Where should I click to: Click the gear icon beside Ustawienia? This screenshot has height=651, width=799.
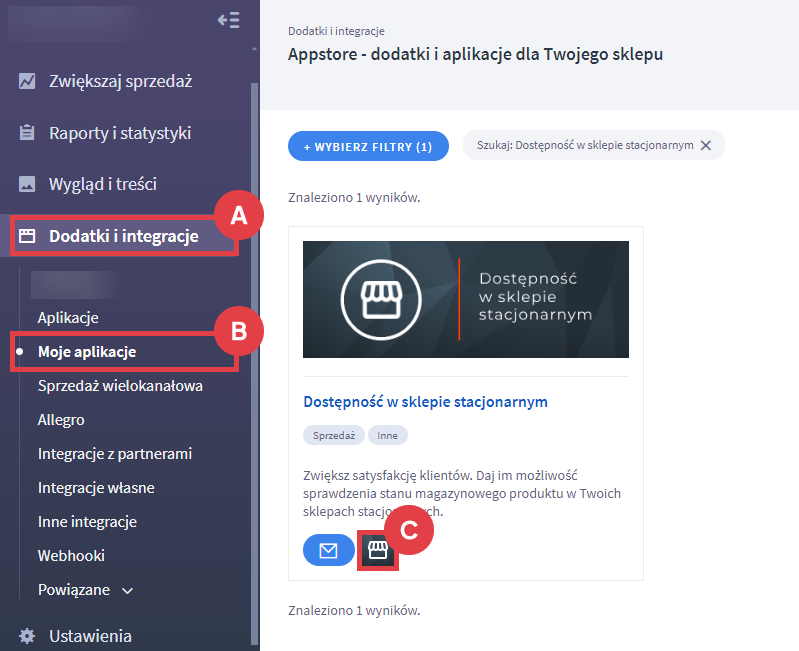pyautogui.click(x=27, y=636)
